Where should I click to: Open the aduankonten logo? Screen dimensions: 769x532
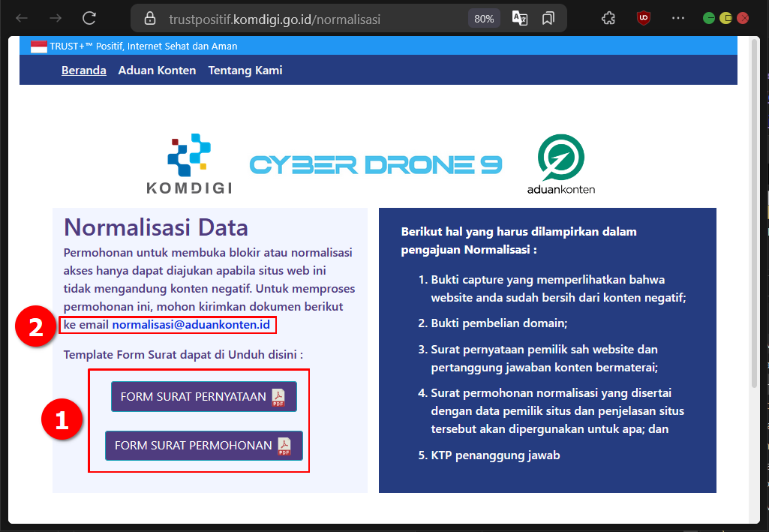click(560, 164)
